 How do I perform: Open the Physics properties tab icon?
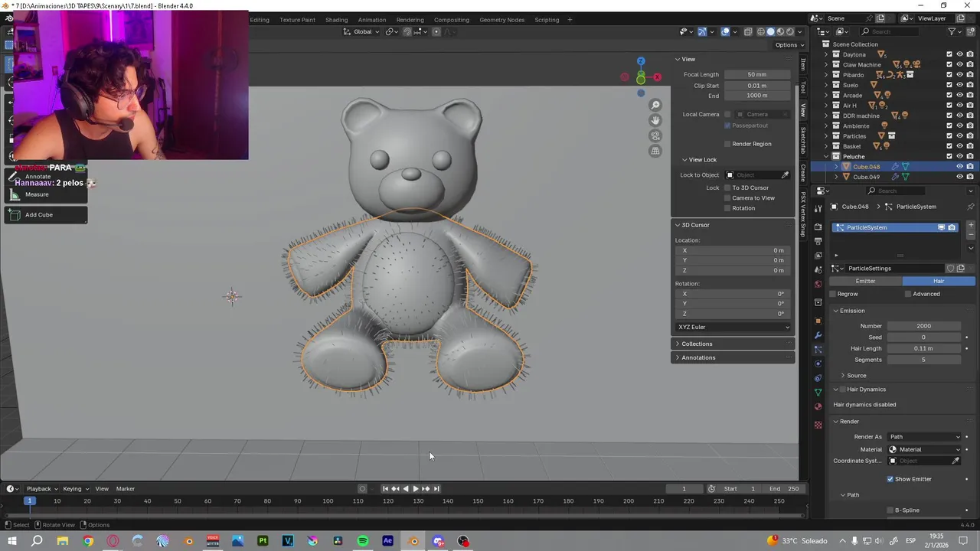click(x=818, y=364)
